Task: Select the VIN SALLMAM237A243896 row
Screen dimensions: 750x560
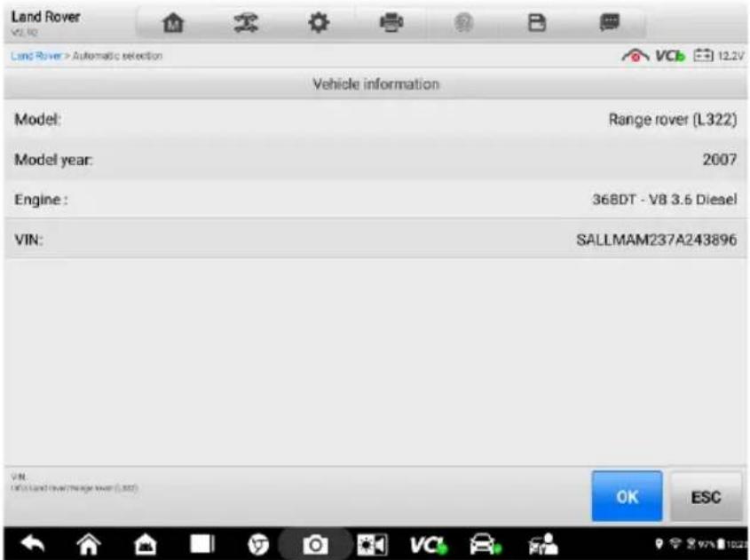Action: (x=375, y=239)
